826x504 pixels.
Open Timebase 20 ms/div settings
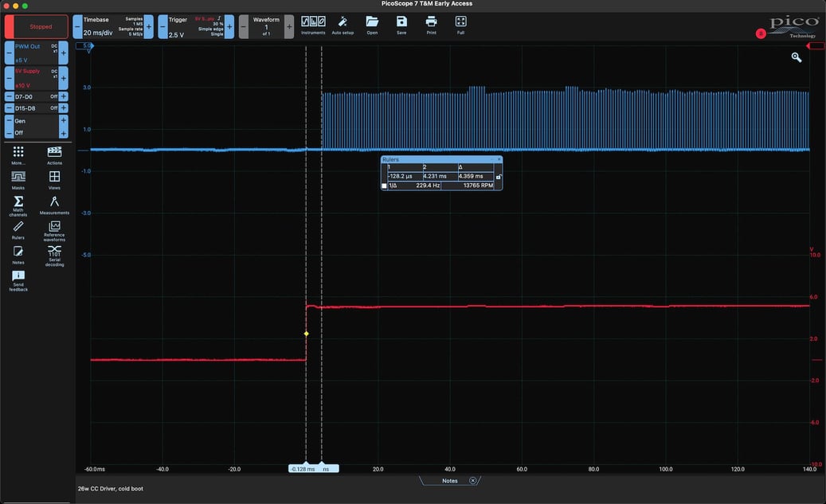click(113, 26)
